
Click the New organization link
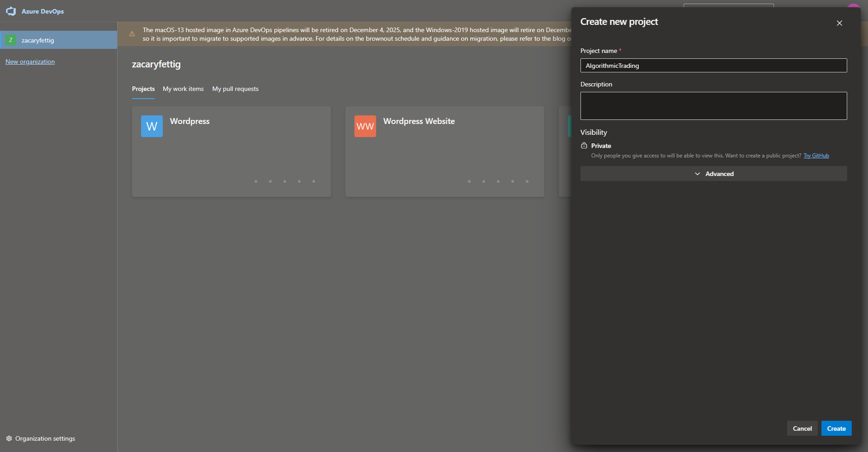(30, 62)
